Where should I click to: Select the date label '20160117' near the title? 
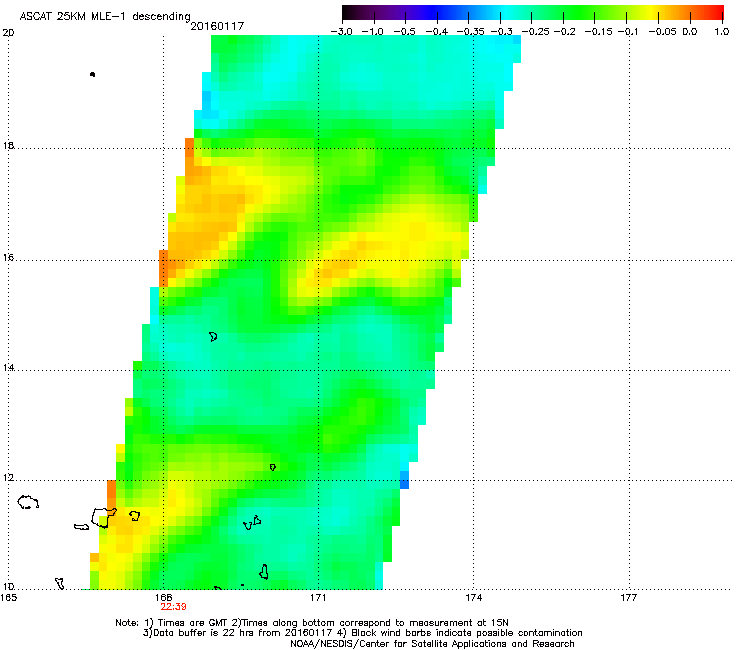tap(217, 26)
